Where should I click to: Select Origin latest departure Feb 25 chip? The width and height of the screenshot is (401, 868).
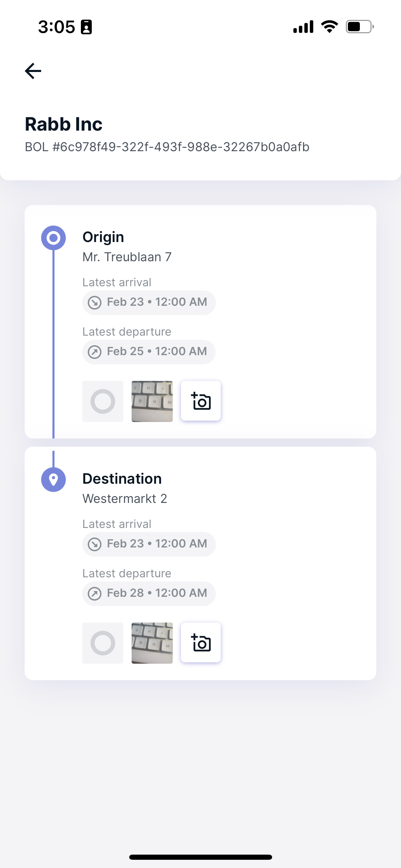click(x=149, y=352)
